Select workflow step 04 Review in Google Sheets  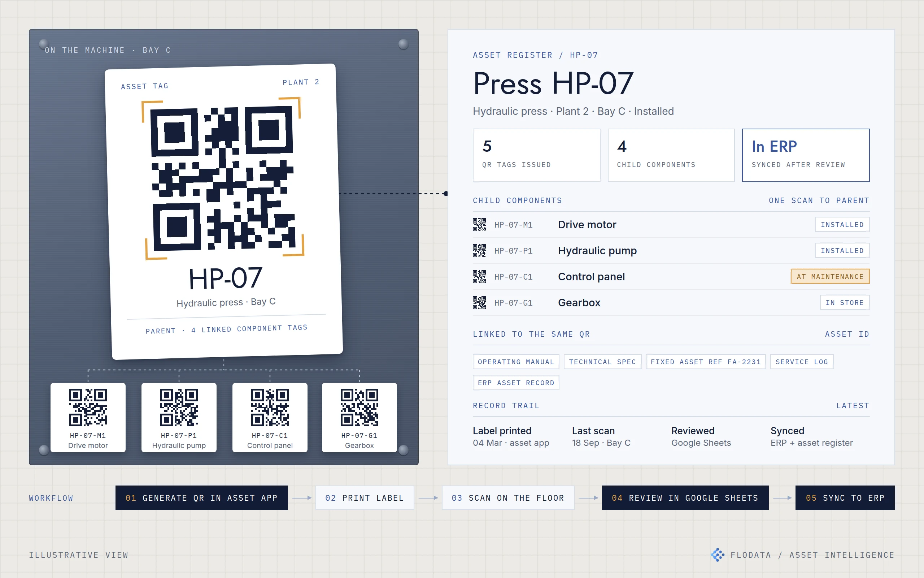pos(685,498)
